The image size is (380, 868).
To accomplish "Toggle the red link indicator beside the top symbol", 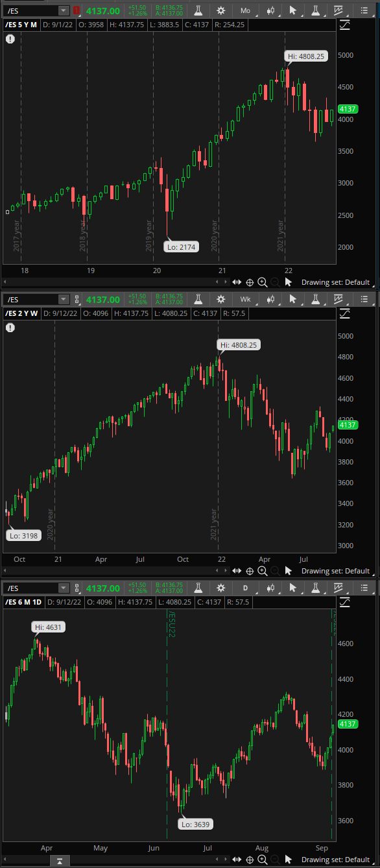I will pos(77,10).
